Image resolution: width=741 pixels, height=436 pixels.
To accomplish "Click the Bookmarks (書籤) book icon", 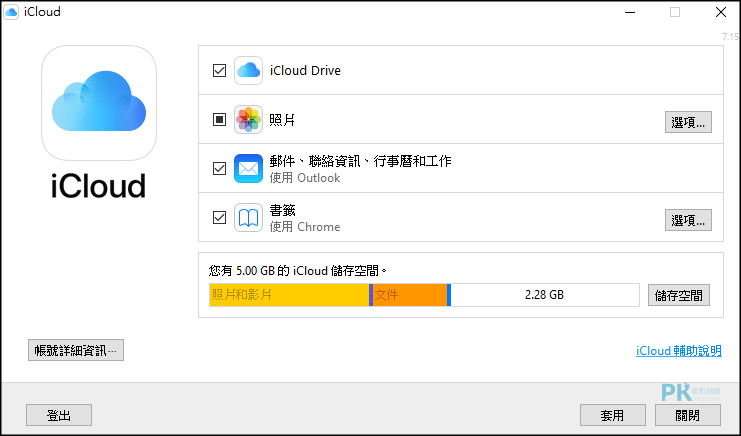I will click(x=248, y=218).
